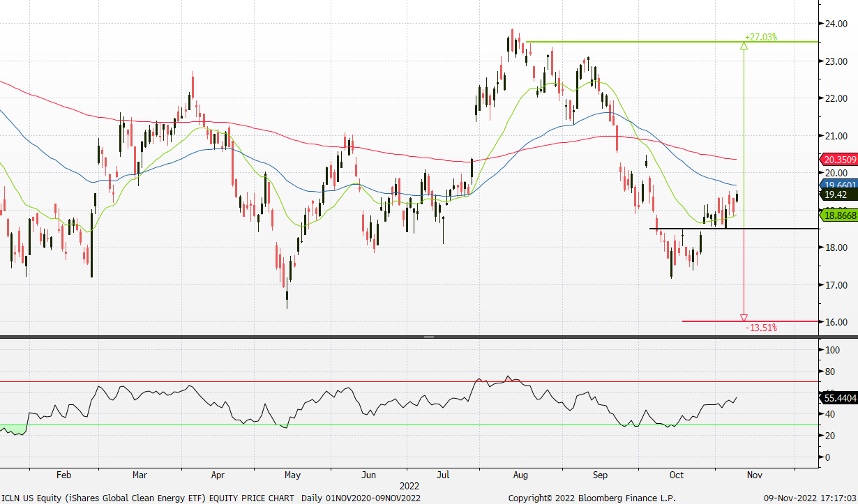Click the red downward arrowhead near 16.00

744,317
